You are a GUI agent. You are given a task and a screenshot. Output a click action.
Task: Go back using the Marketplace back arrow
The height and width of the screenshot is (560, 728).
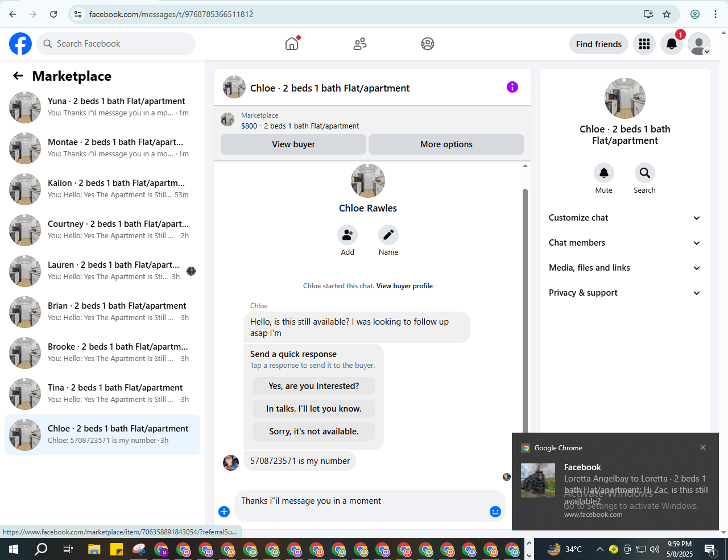click(18, 76)
